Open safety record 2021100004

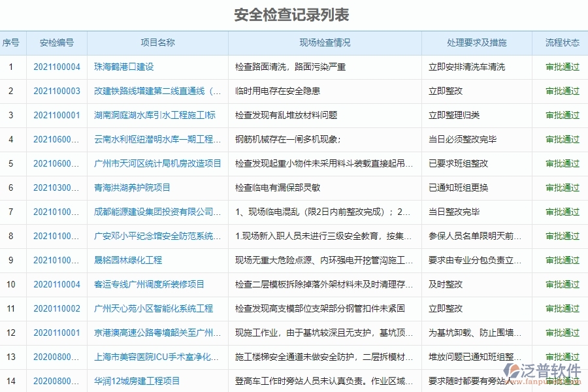tap(57, 66)
